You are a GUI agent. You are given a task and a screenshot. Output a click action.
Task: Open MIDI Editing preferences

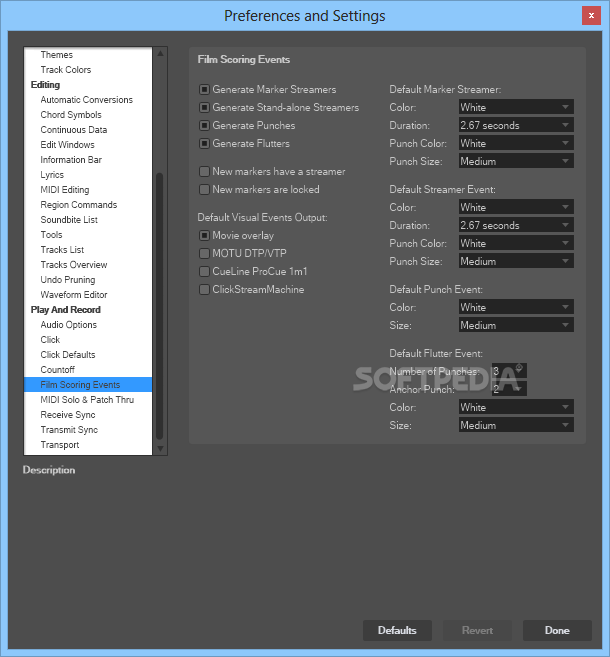click(65, 190)
